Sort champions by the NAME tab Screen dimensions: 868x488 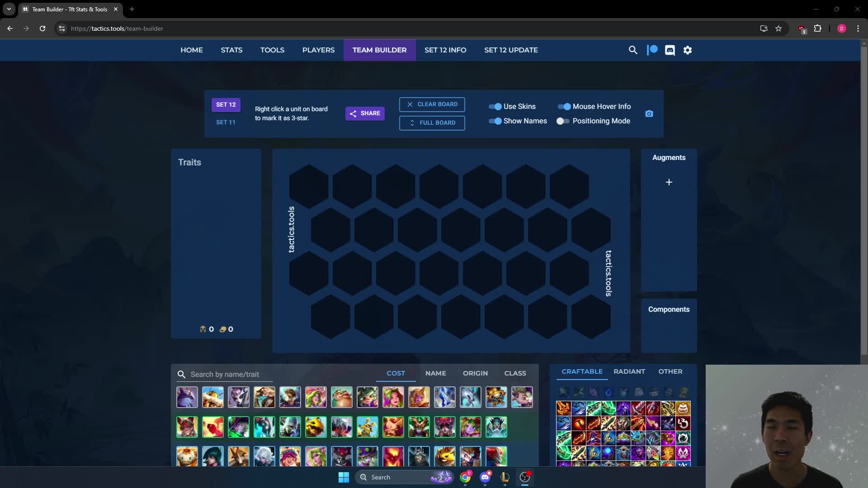click(436, 373)
